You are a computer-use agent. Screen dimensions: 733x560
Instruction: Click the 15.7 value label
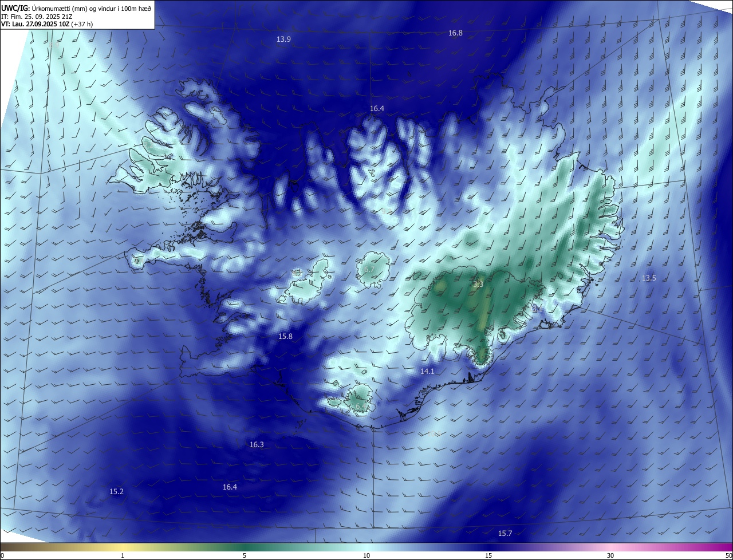[505, 534]
